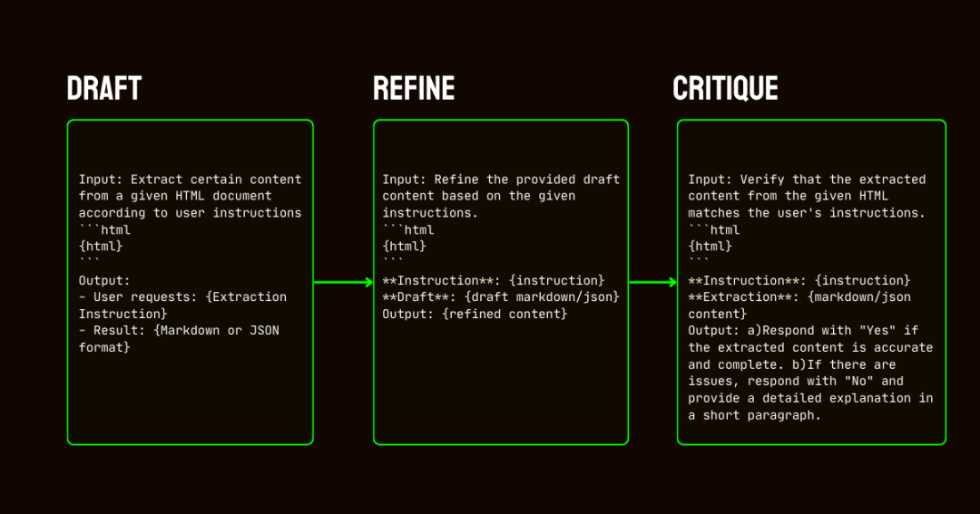980x514 pixels.
Task: Click the "format}" line in the Draft box
Action: click(x=104, y=348)
